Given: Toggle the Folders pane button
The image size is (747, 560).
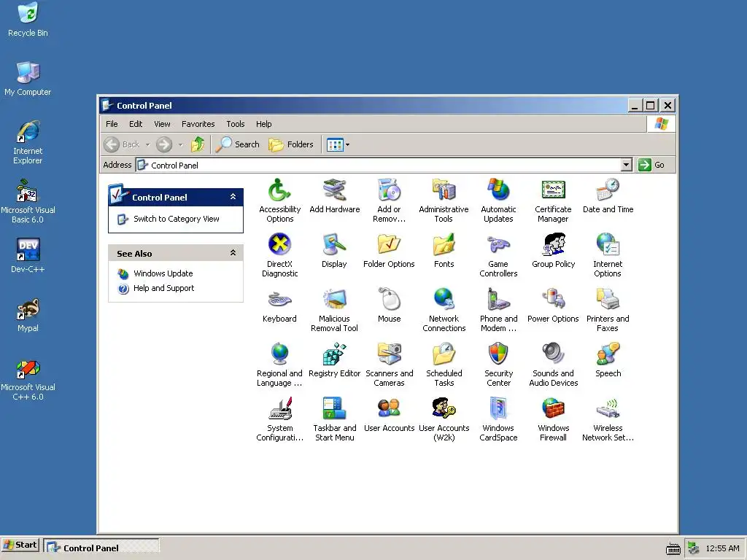Looking at the screenshot, I should (291, 144).
